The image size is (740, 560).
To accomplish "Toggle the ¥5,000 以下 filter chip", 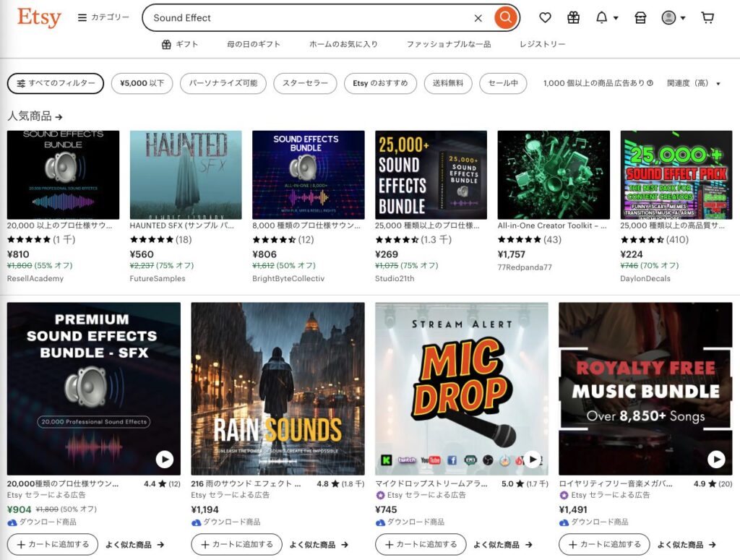I will (142, 84).
